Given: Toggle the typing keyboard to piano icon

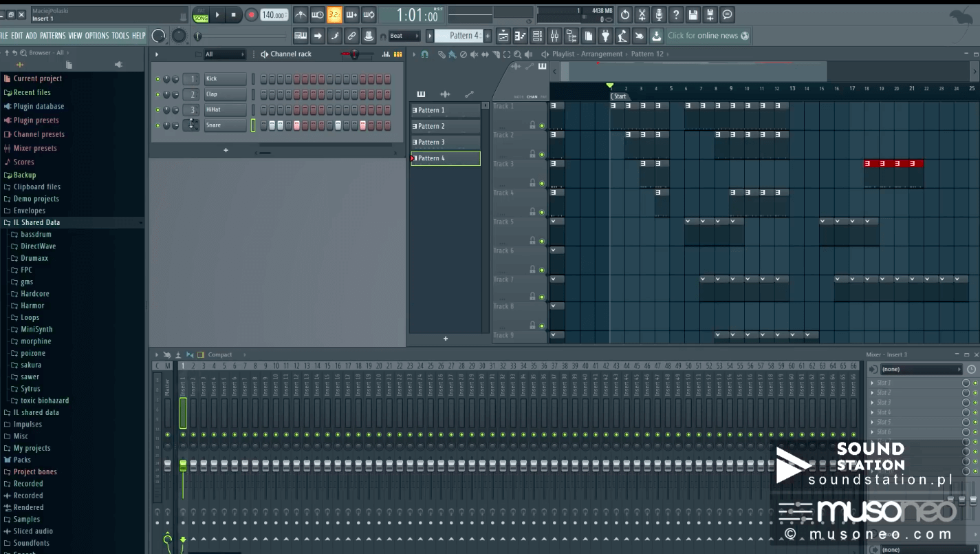Looking at the screenshot, I should [301, 36].
